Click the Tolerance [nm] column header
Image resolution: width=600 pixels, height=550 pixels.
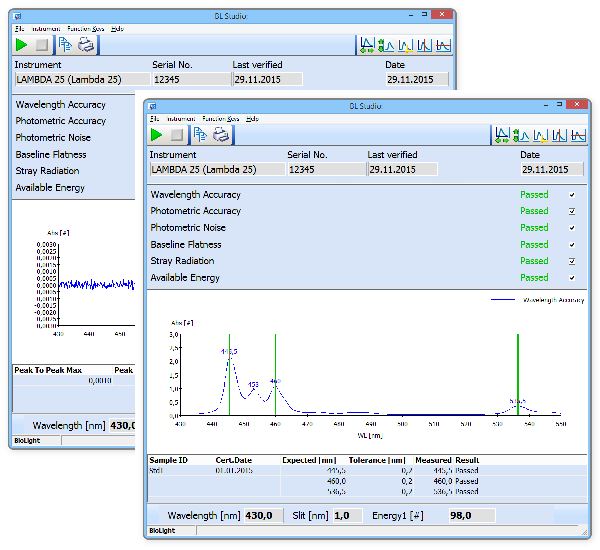377,460
